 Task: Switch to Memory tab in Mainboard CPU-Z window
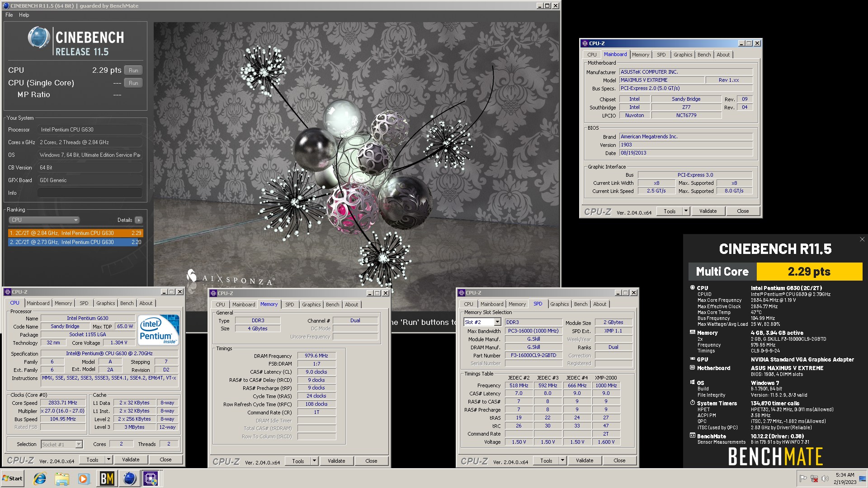[641, 55]
